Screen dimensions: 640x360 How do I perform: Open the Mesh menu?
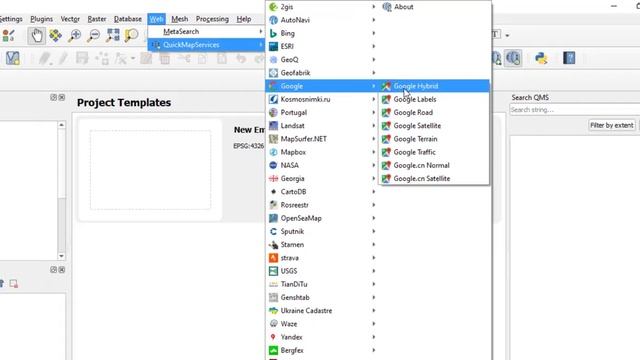(180, 19)
